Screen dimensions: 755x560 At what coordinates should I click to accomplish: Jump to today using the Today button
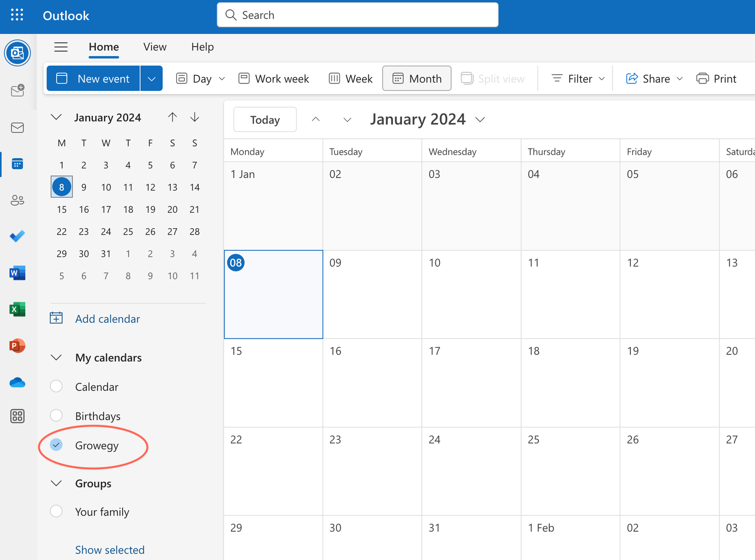point(265,119)
